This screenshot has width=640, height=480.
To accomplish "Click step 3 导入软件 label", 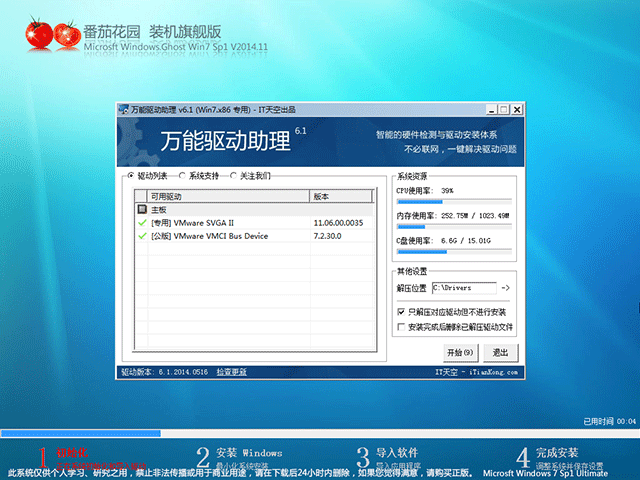I will point(397,452).
